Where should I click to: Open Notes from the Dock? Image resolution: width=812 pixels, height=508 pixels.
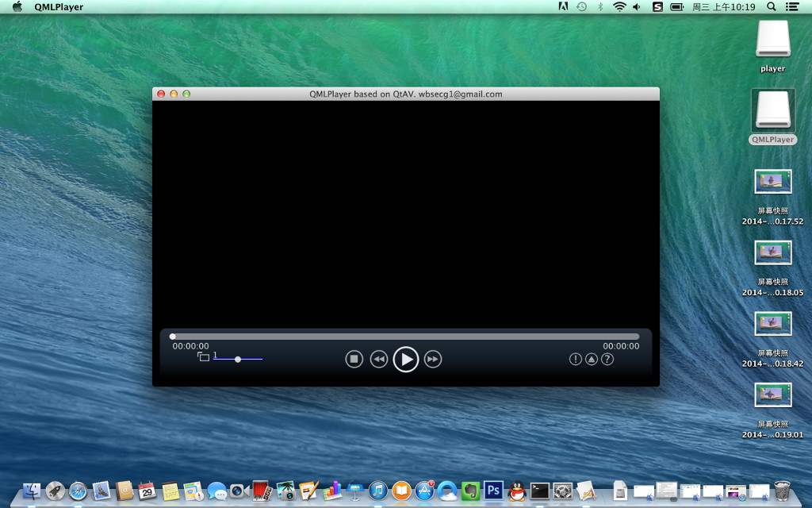click(170, 491)
